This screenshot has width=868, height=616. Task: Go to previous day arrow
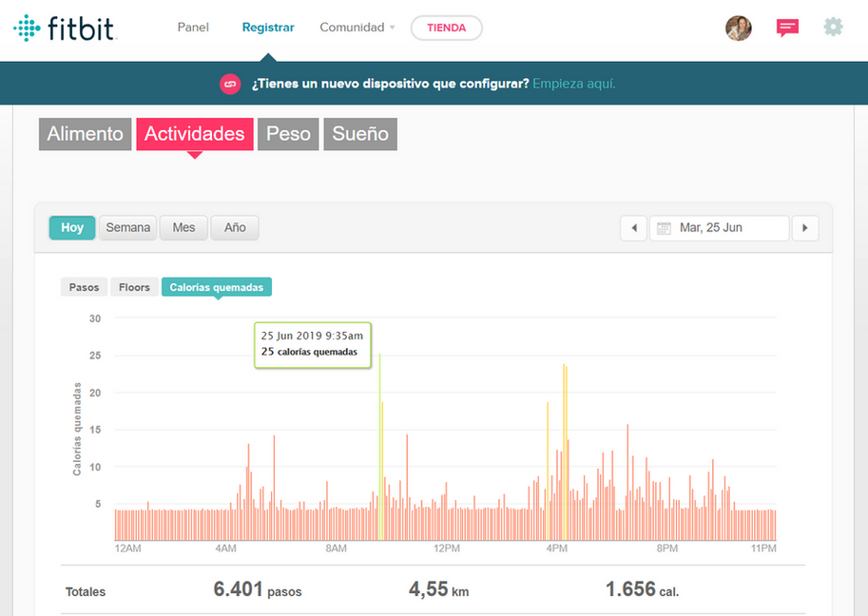pyautogui.click(x=634, y=228)
